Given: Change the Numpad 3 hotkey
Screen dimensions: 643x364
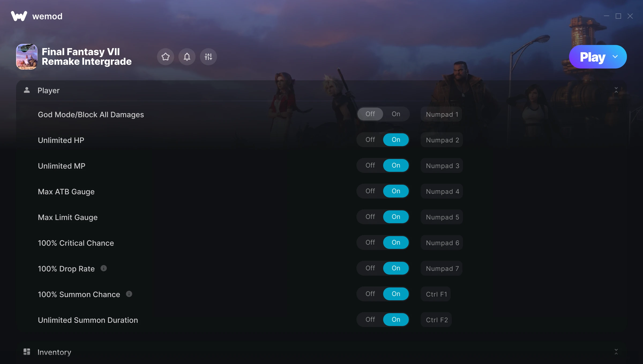Looking at the screenshot, I should point(442,166).
